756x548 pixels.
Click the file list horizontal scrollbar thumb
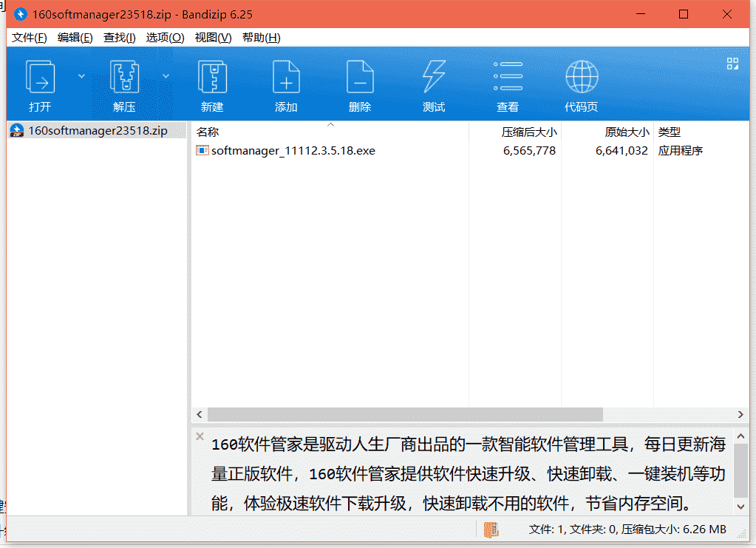coord(405,414)
